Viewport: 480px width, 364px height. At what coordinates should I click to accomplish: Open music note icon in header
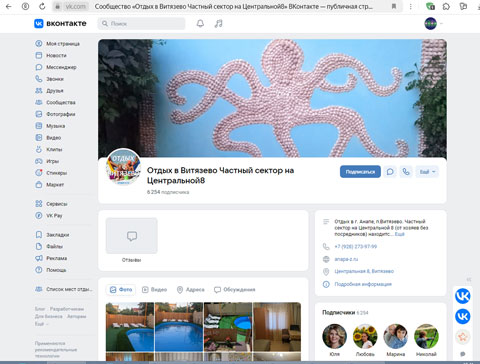pos(218,24)
